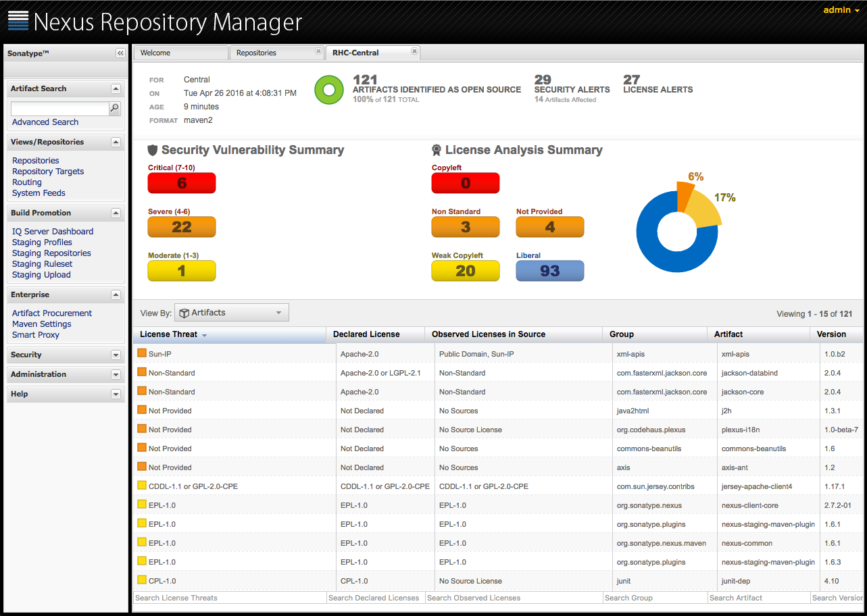Click the Weak Copyleft count 20 badge

coord(466,271)
